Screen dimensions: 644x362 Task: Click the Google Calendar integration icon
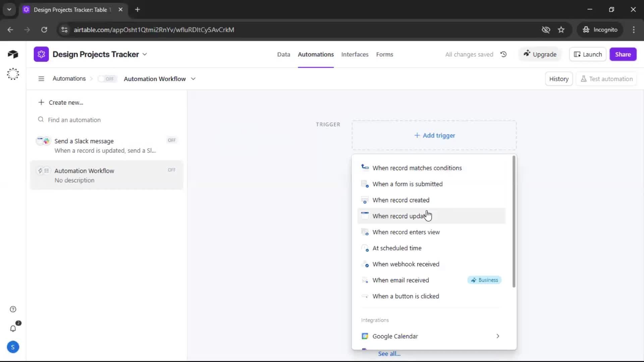tap(365, 336)
